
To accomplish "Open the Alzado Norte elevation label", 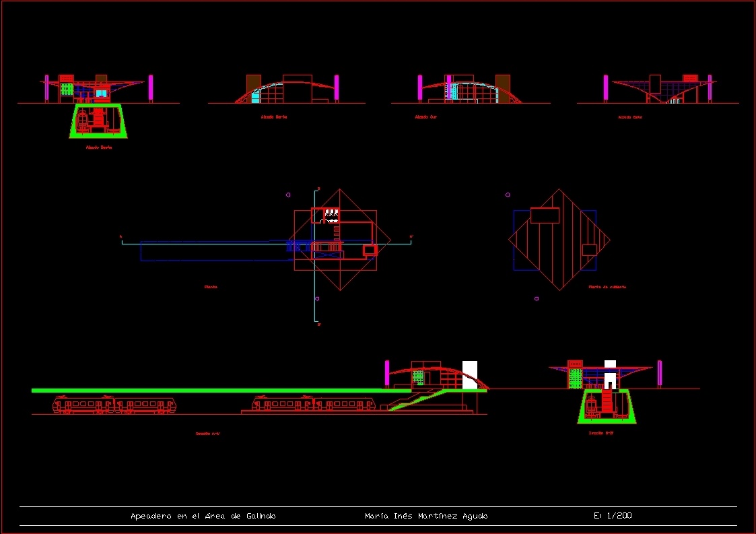I will point(273,116).
